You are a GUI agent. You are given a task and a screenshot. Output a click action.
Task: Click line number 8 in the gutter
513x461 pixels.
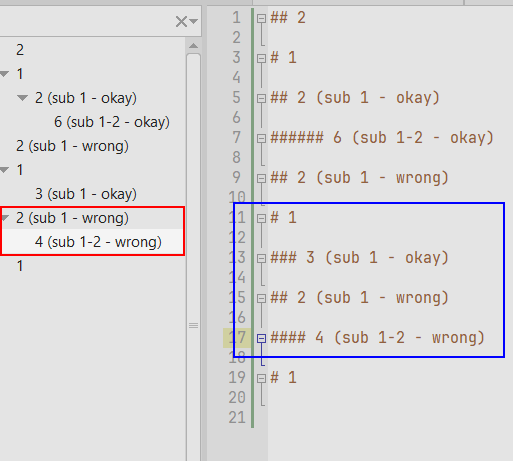coord(237,158)
